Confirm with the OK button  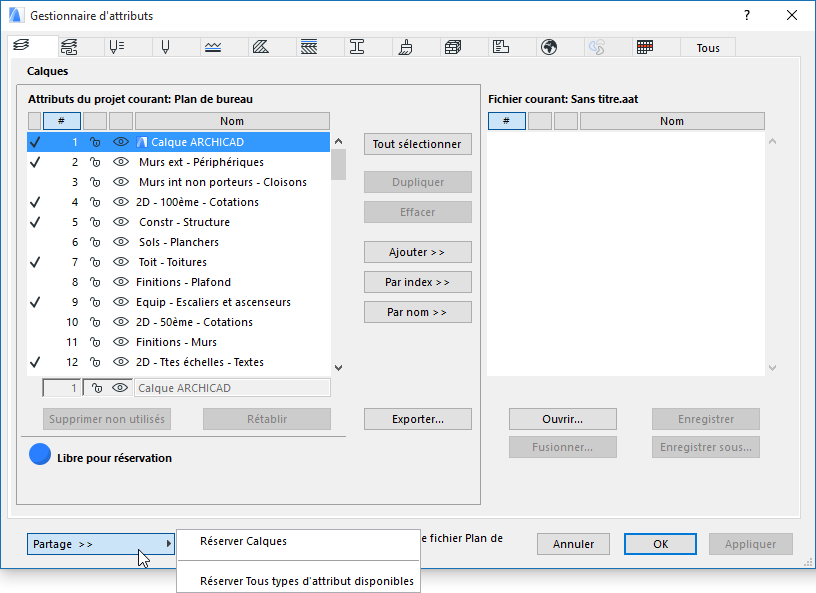point(660,544)
